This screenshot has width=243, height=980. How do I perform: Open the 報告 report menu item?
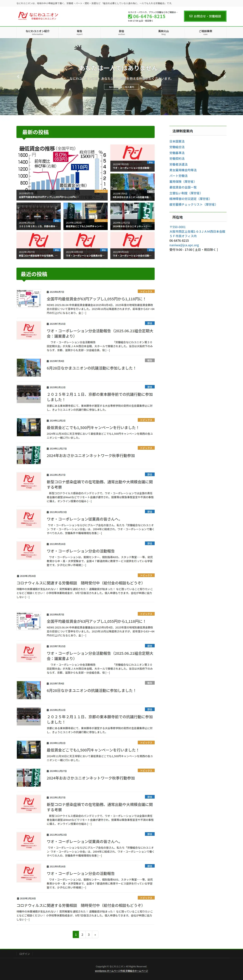point(79,32)
